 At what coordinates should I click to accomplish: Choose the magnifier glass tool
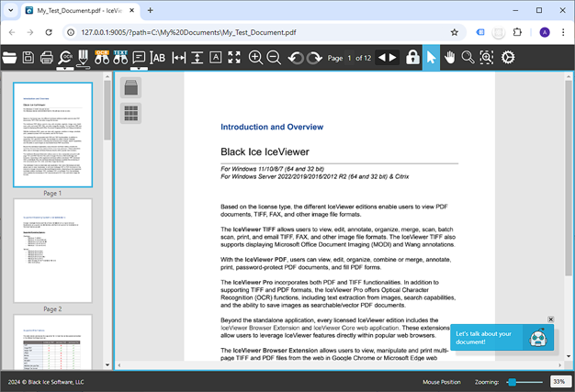pos(468,58)
